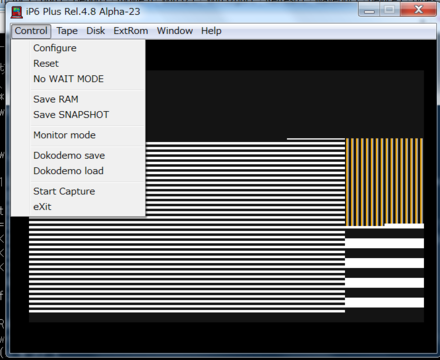
Task: Open the Tape menu
Action: pos(67,31)
